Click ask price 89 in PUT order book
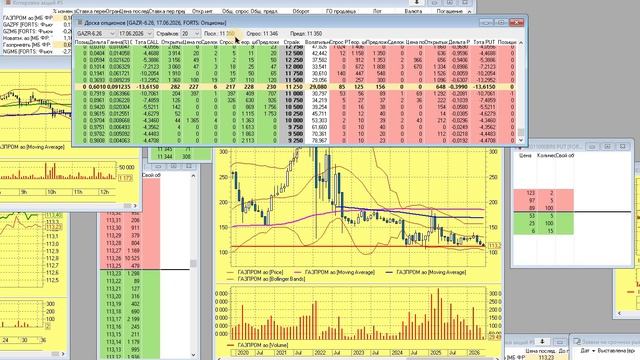The image size is (640, 360). 531,208
